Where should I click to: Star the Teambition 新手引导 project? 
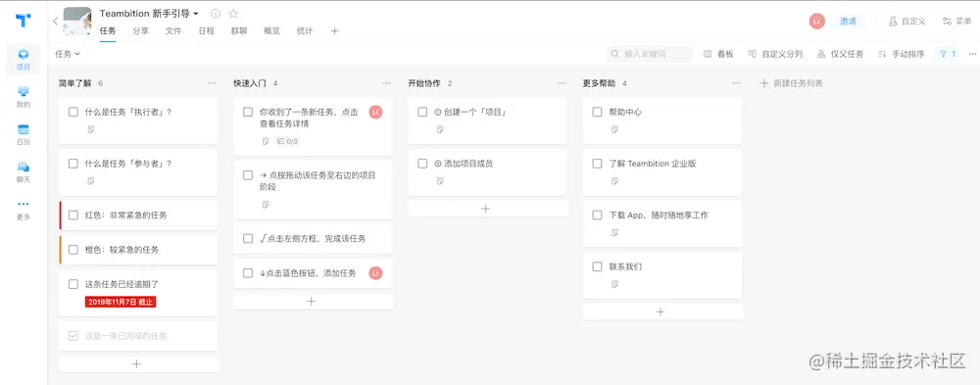click(x=233, y=13)
